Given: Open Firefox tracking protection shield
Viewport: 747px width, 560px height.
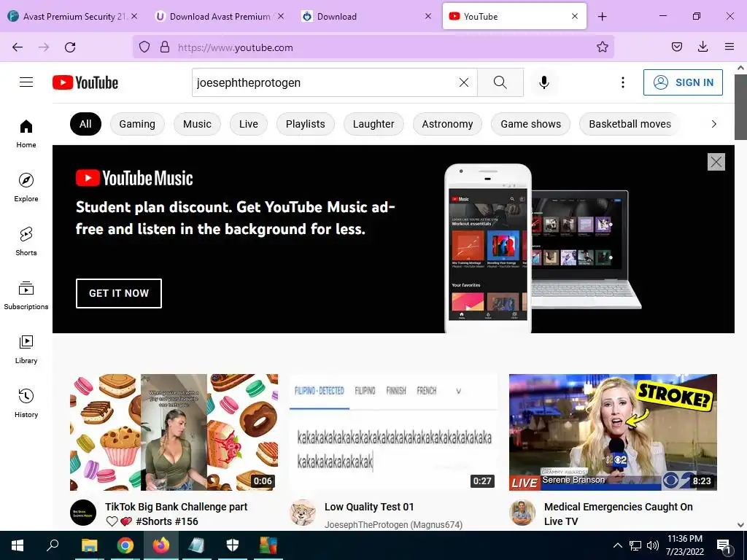Looking at the screenshot, I should click(144, 47).
